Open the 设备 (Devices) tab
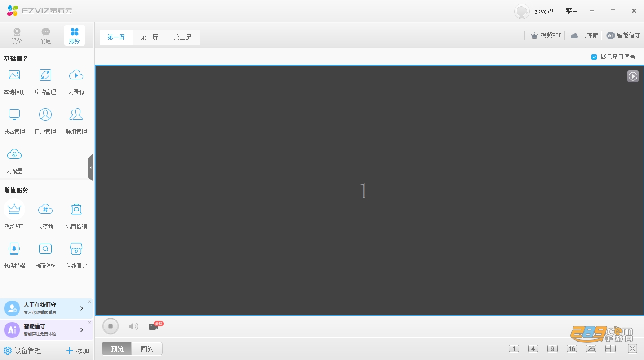This screenshot has height=360, width=644. click(x=17, y=36)
